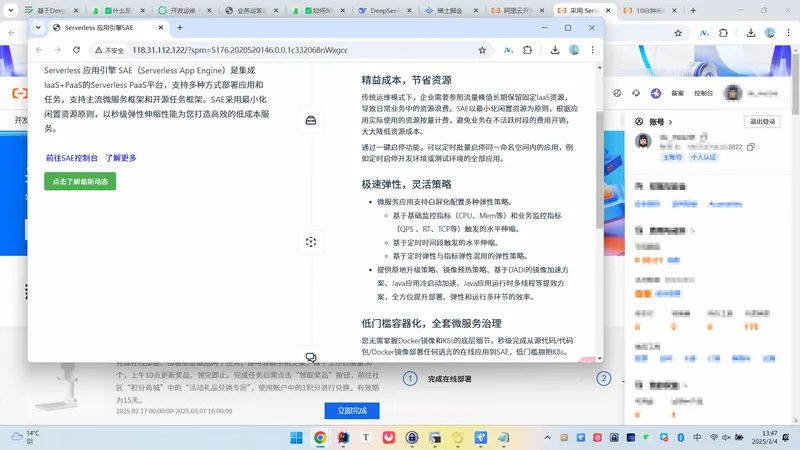This screenshot has height=450, width=800.
Task: Click the address bar URL 118.31.112.122
Action: point(240,50)
